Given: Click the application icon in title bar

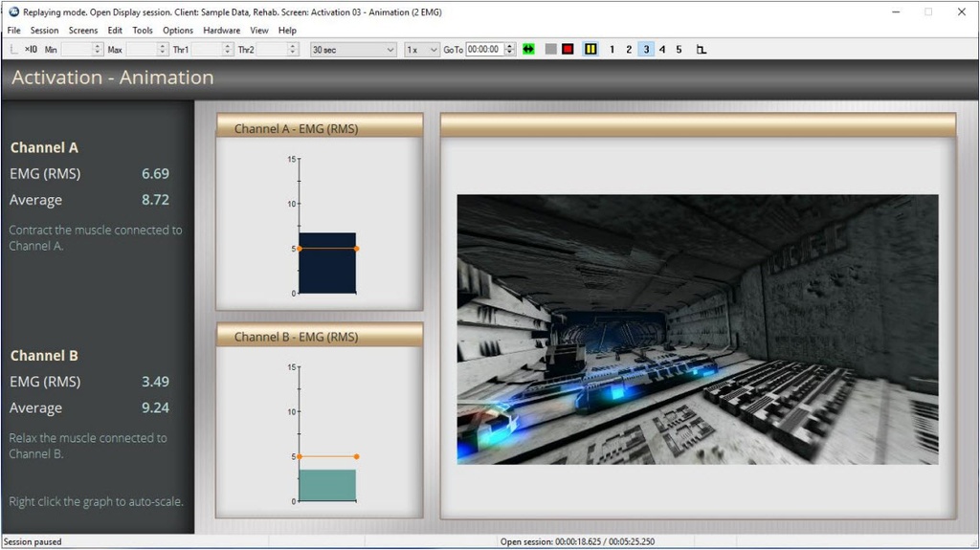Looking at the screenshot, I should point(13,11).
